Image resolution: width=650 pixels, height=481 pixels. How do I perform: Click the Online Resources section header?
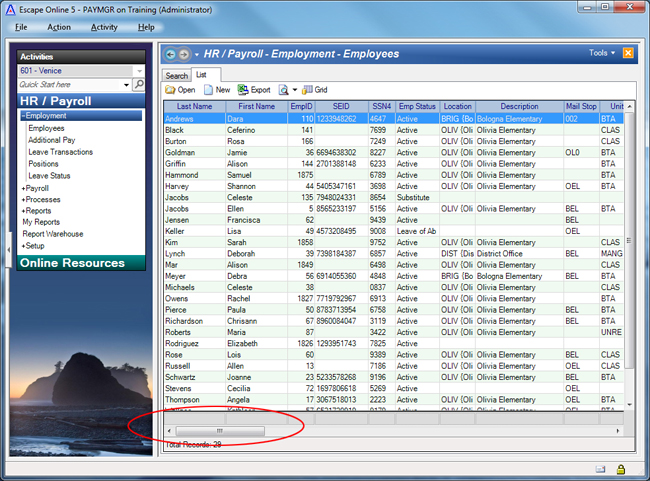point(81,263)
